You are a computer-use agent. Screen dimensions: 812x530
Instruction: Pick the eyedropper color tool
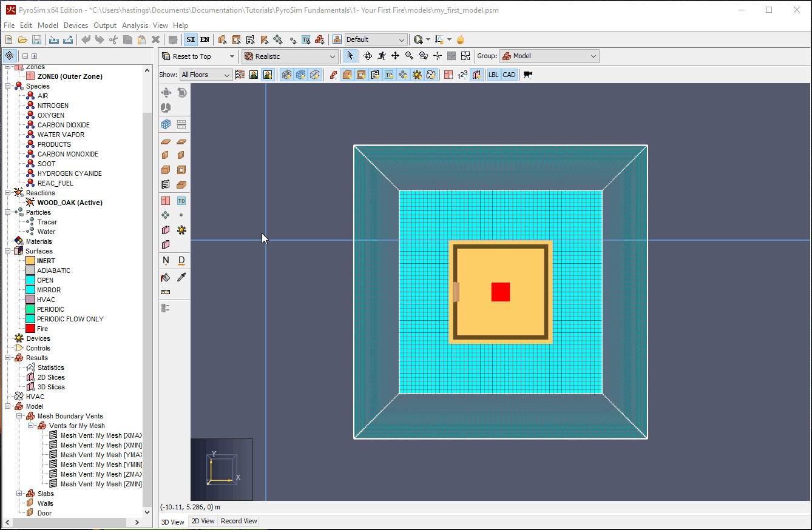point(181,277)
